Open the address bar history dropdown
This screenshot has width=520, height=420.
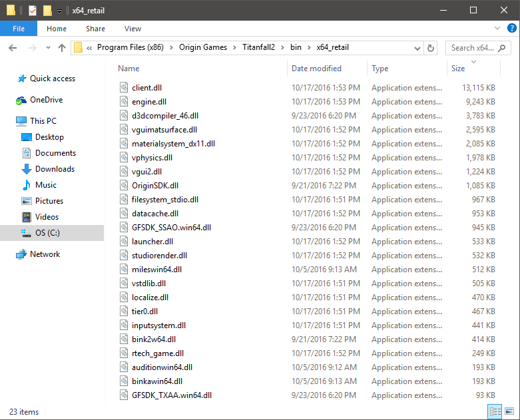coord(417,49)
